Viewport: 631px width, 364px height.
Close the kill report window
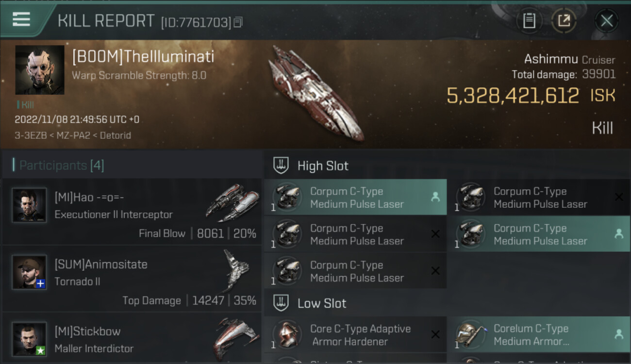point(606,20)
